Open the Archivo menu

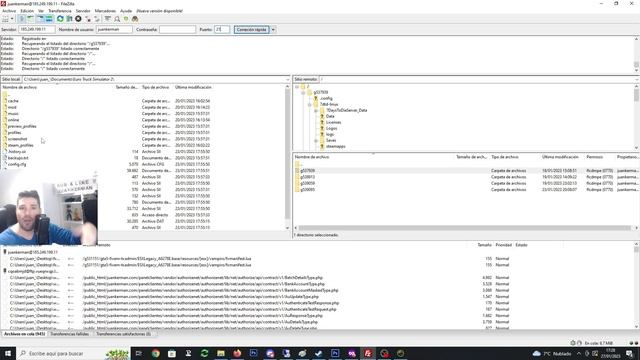[x=9, y=11]
